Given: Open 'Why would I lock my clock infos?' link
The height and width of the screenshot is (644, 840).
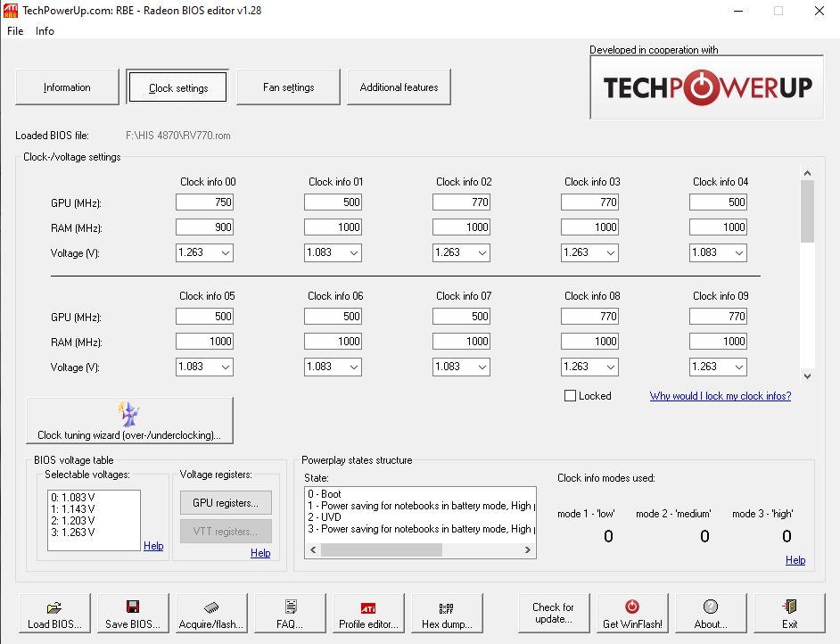Looking at the screenshot, I should tap(720, 396).
